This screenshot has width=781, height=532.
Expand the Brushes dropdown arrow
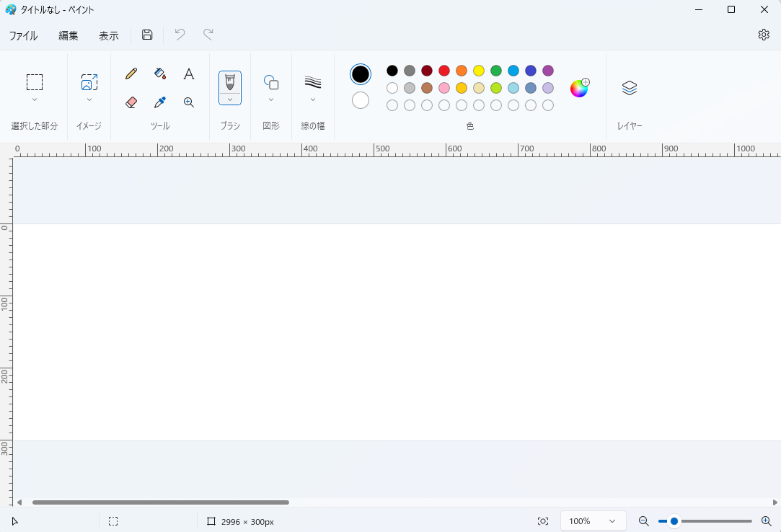[x=230, y=99]
